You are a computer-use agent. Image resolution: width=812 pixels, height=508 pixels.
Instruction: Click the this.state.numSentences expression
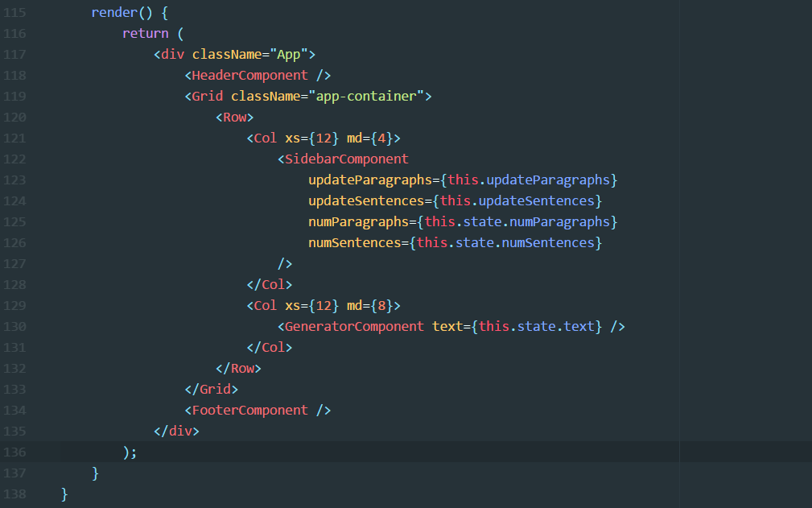(x=505, y=242)
